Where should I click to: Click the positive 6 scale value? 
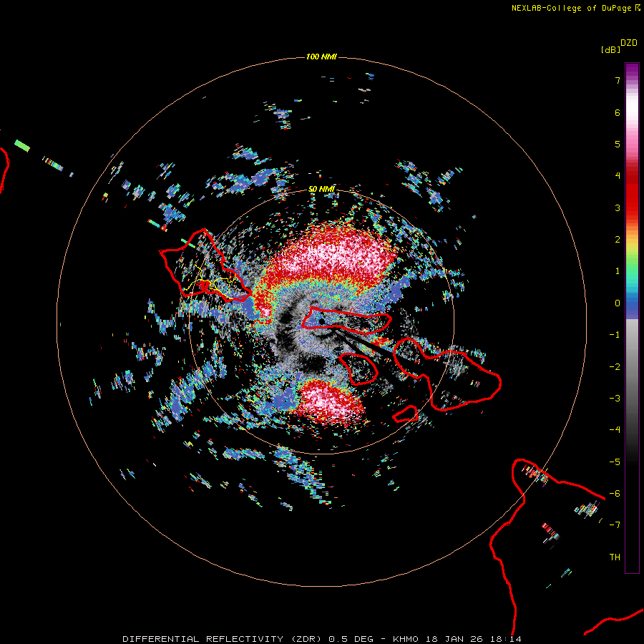click(618, 112)
